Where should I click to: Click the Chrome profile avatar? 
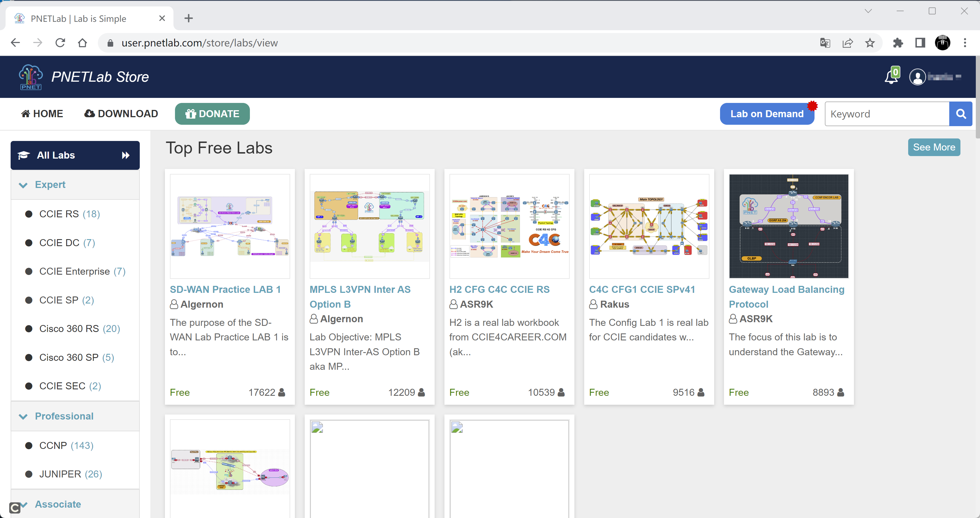click(x=942, y=43)
